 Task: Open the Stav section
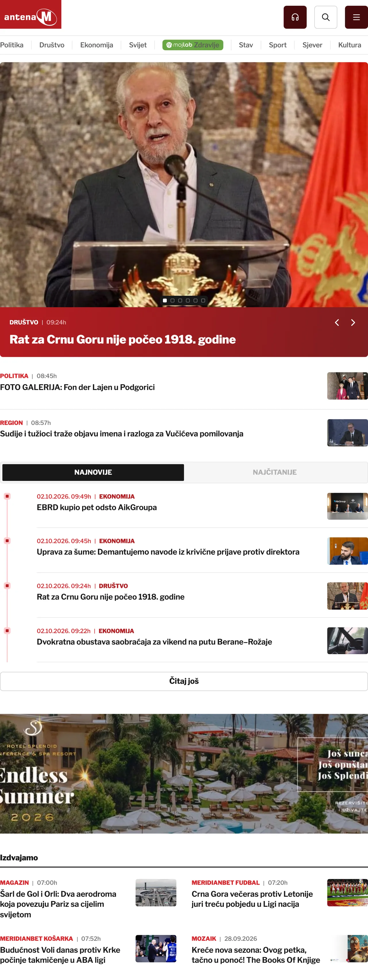click(246, 45)
